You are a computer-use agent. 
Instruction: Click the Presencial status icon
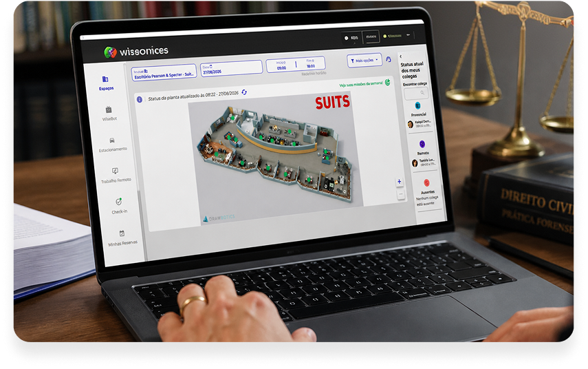coord(417,106)
